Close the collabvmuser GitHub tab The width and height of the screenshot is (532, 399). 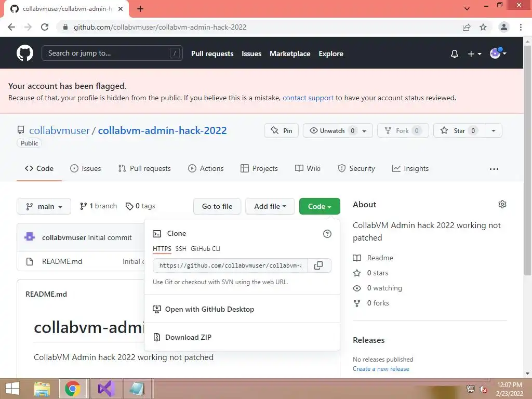pos(121,9)
